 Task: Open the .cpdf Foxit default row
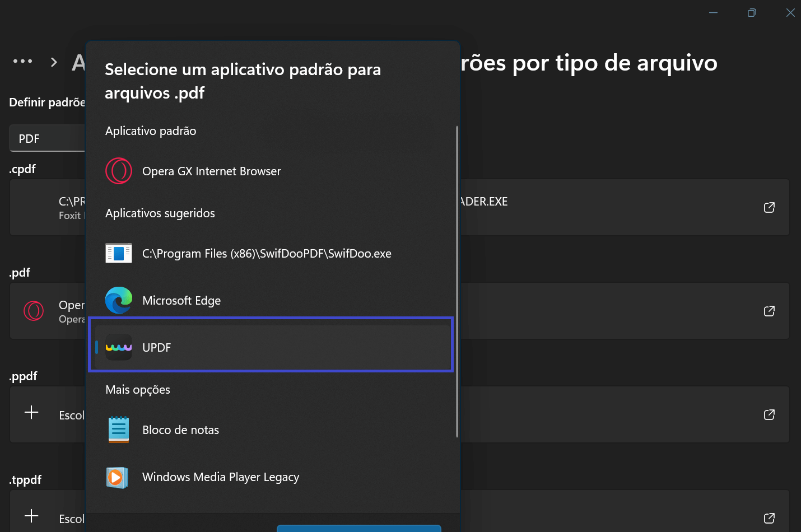click(x=399, y=207)
